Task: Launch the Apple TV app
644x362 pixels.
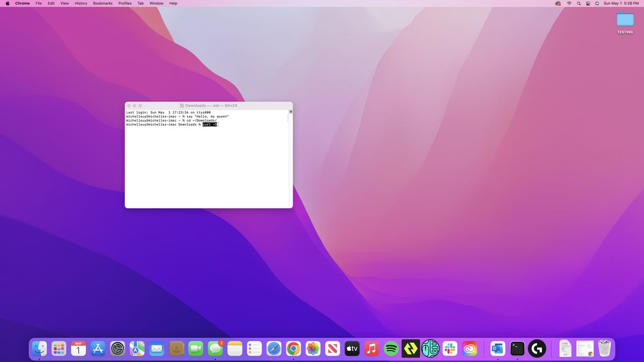Action: (x=352, y=349)
